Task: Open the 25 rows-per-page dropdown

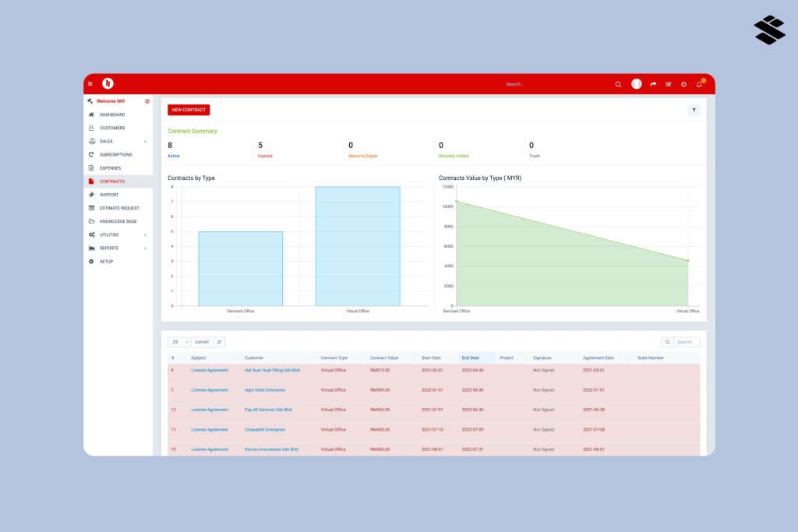Action: pos(178,342)
